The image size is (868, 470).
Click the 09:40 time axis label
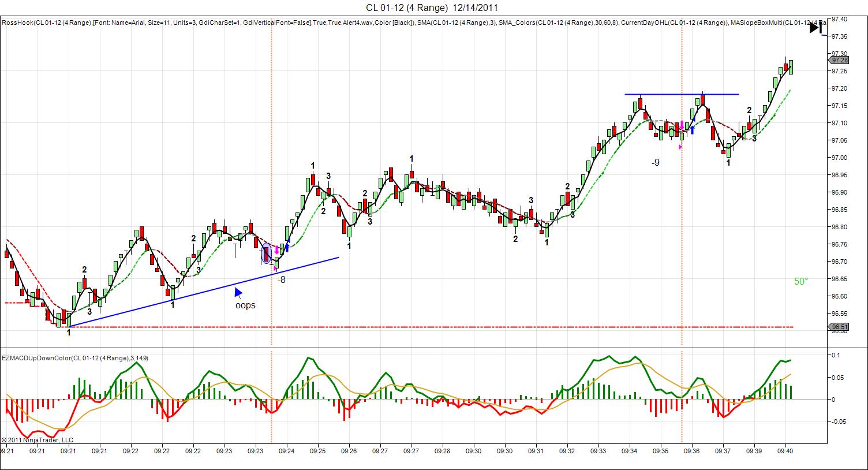click(785, 451)
